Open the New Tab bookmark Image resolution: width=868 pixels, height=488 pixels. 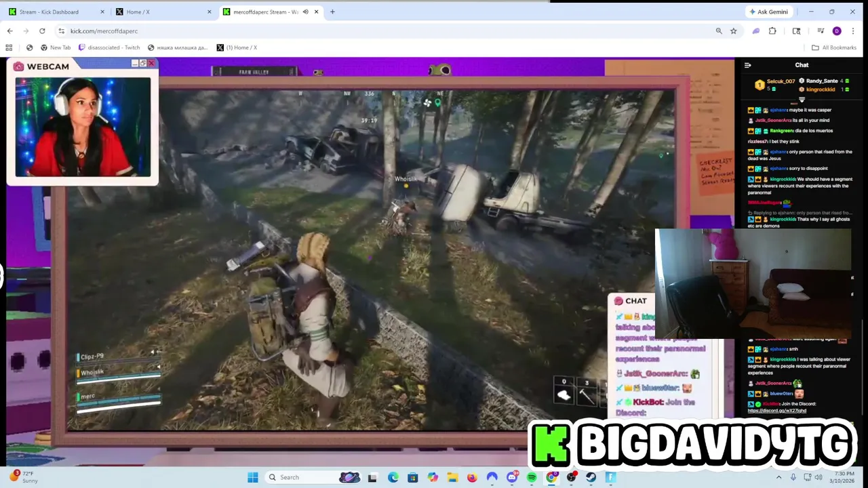(55, 47)
